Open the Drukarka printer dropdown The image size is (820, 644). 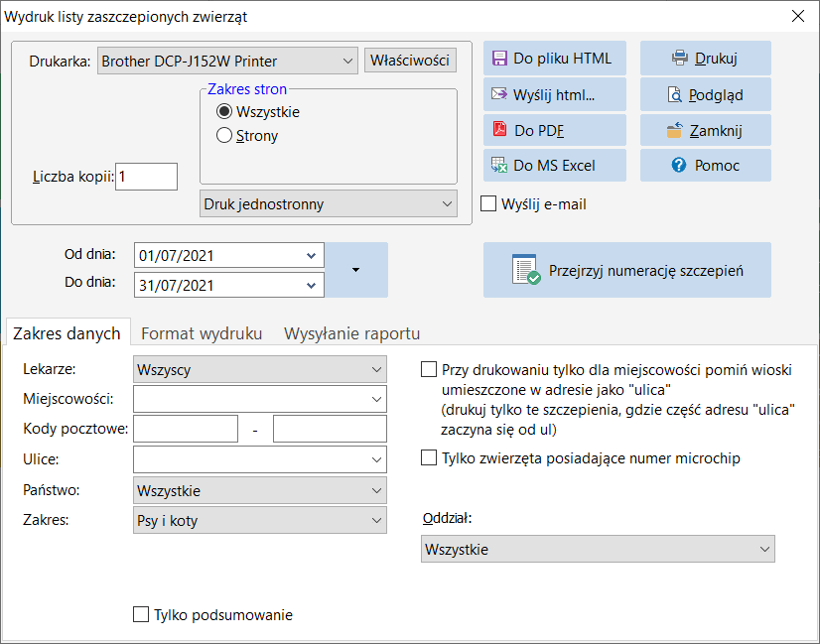tap(227, 61)
